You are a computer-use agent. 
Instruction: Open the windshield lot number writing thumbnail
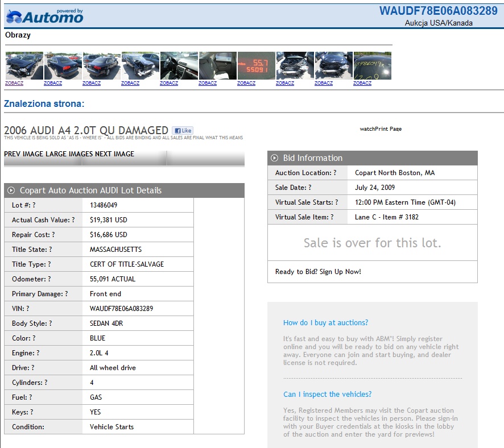pos(372,65)
